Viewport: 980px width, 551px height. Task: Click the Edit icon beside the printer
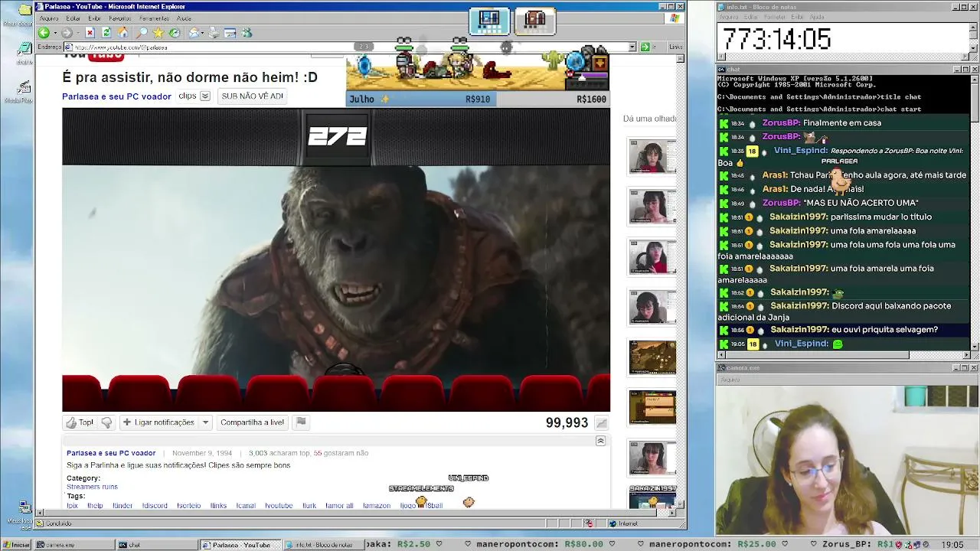(230, 33)
